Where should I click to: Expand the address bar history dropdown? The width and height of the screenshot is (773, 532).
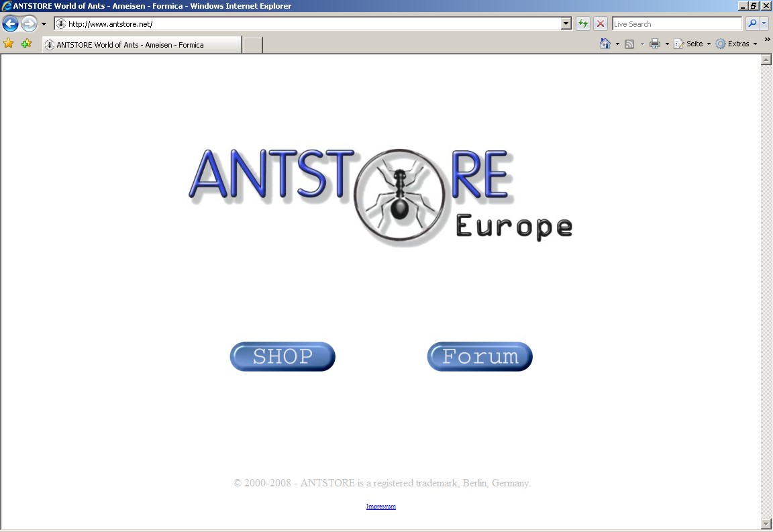point(566,24)
